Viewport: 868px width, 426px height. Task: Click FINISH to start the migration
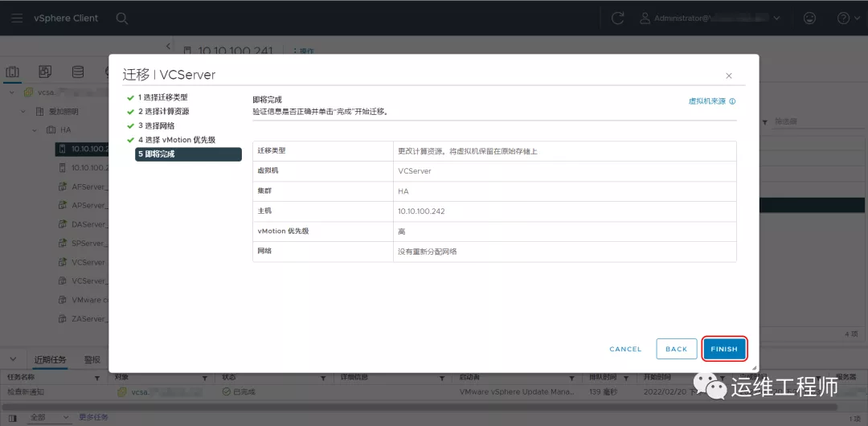point(724,349)
